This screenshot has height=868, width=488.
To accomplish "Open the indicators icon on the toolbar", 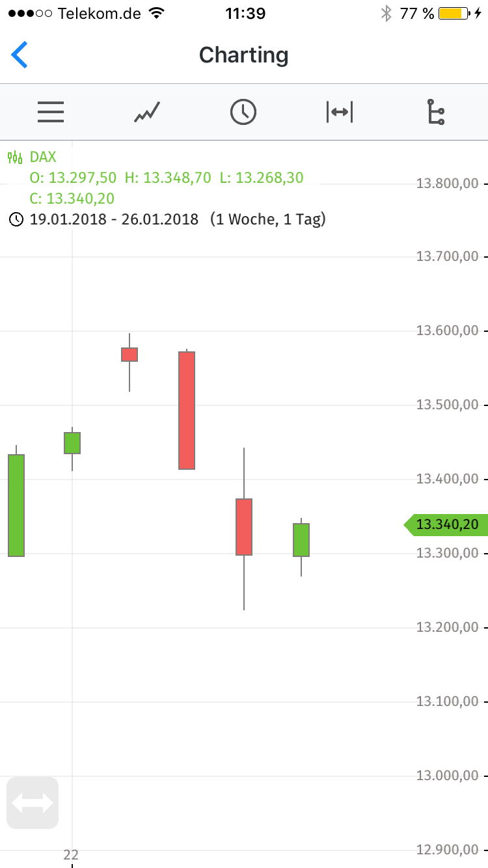I will (436, 112).
